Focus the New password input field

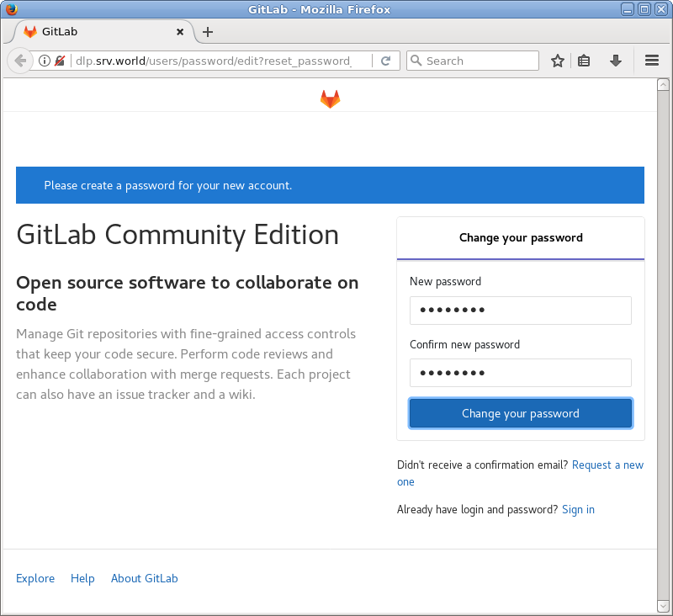(x=520, y=311)
